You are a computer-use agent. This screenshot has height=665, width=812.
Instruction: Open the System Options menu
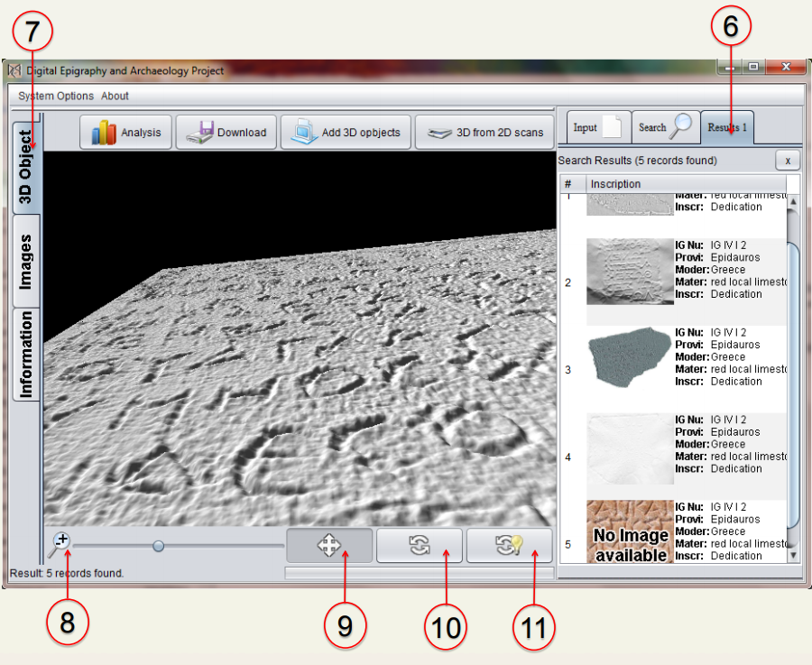56,96
